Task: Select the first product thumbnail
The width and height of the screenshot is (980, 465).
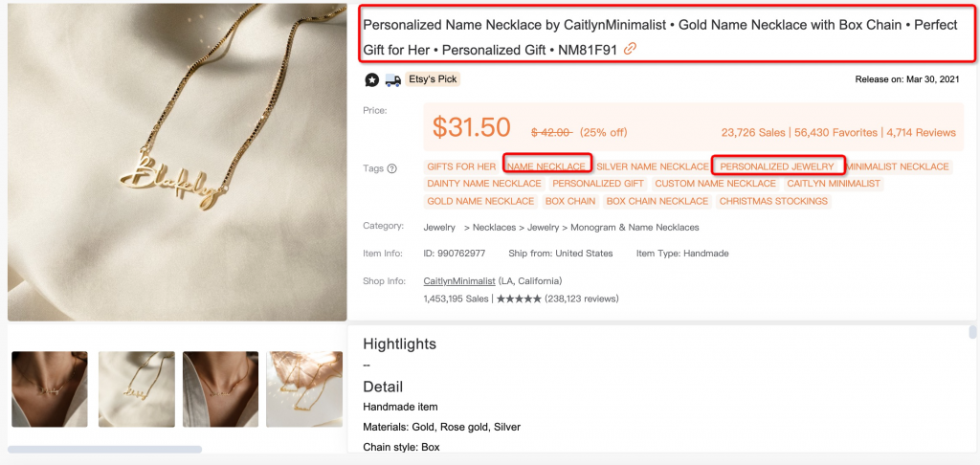Action: click(x=50, y=389)
